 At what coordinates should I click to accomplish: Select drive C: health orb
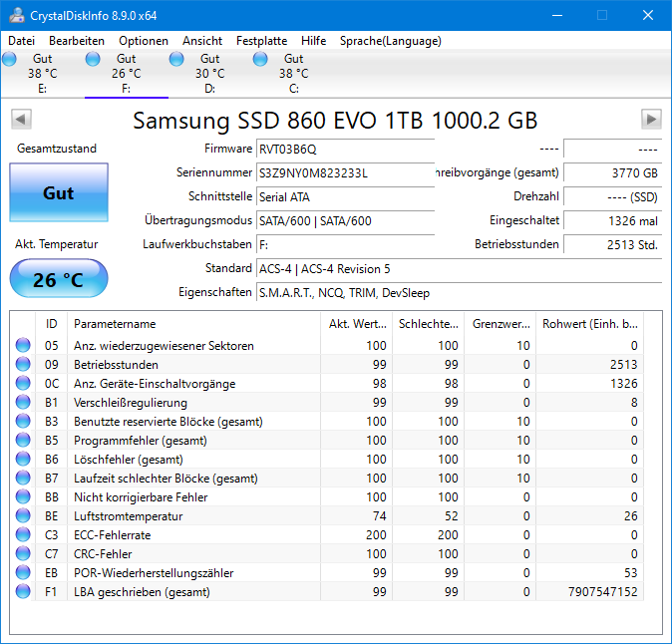(260, 59)
